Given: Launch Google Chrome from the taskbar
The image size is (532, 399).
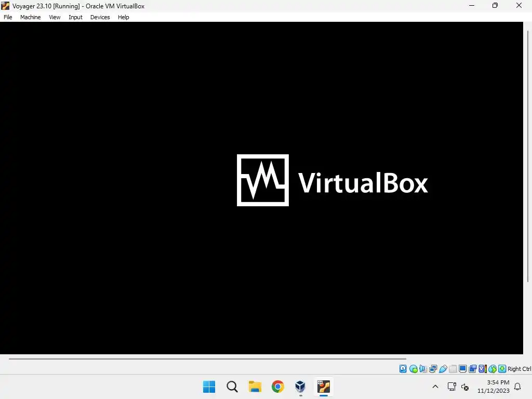Looking at the screenshot, I should [277, 387].
